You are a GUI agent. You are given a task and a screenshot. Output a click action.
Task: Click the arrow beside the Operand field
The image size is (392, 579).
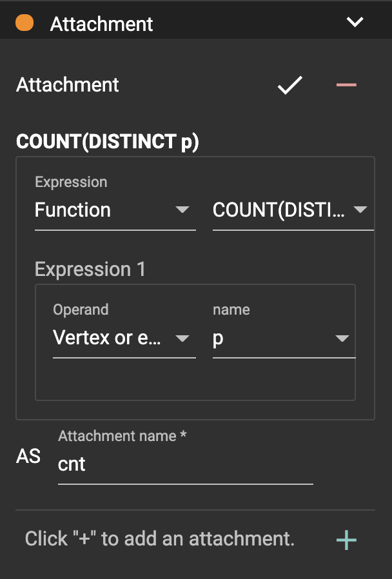182,339
